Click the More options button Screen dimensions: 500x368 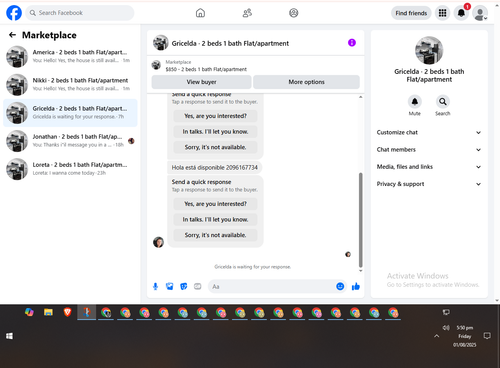306,82
